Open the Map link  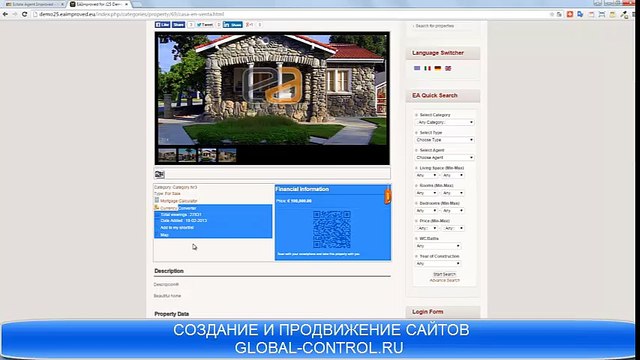(164, 235)
